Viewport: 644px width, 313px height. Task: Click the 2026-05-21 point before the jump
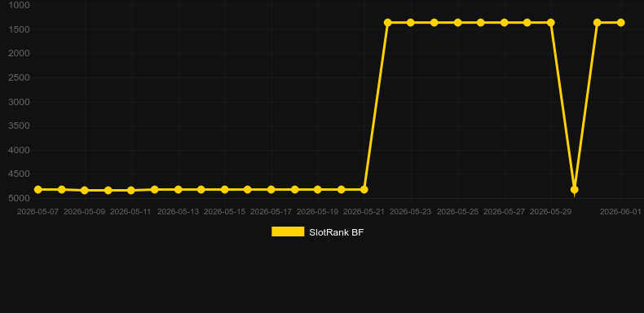(364, 189)
